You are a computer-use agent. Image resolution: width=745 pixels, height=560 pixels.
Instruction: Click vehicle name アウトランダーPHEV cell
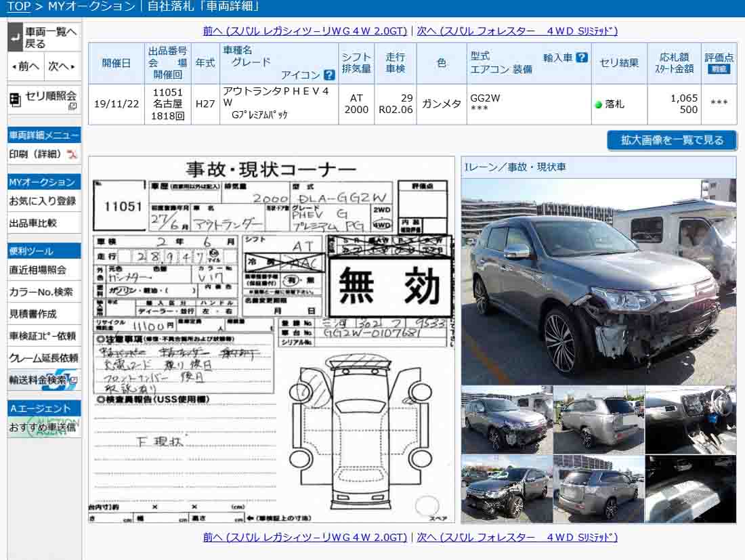click(279, 104)
